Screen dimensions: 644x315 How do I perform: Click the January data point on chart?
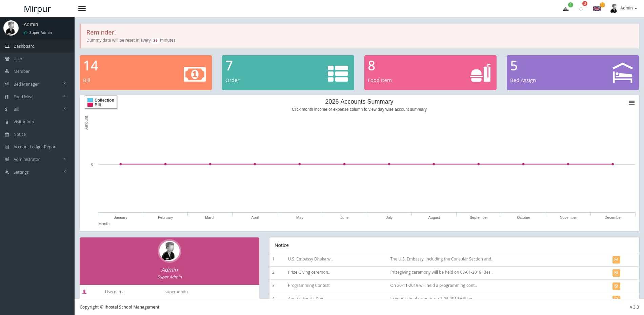click(x=121, y=164)
